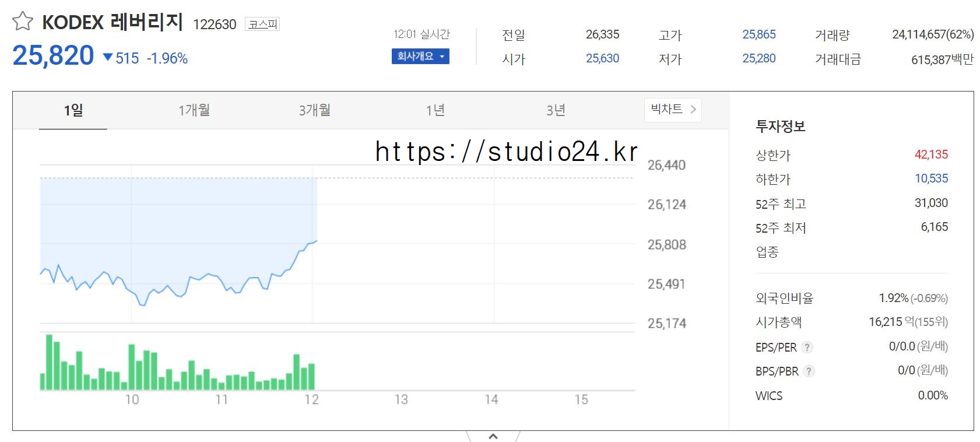Click the current price 25,820

pyautogui.click(x=53, y=56)
